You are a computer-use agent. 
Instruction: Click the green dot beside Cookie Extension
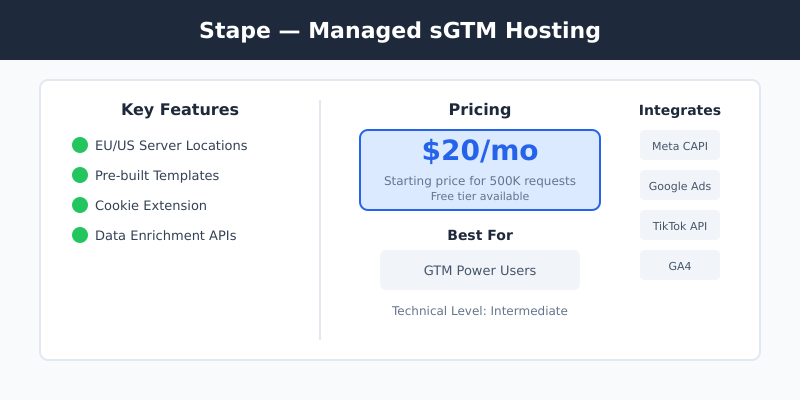(x=80, y=205)
